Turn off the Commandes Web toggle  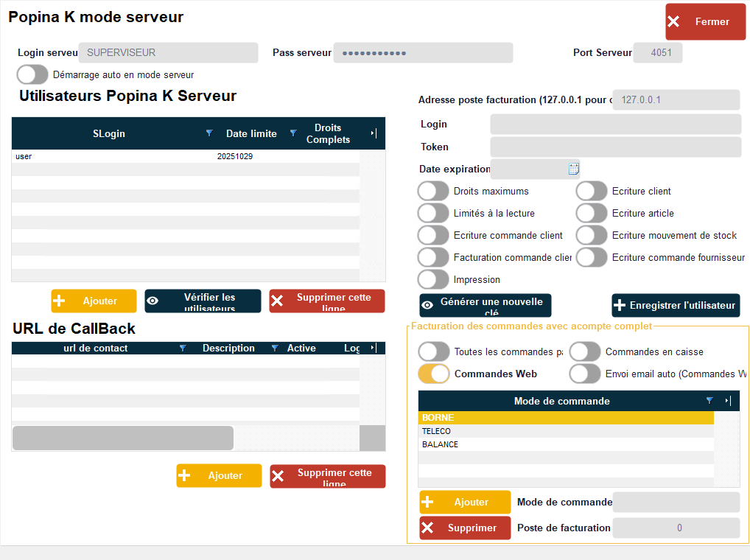point(434,374)
